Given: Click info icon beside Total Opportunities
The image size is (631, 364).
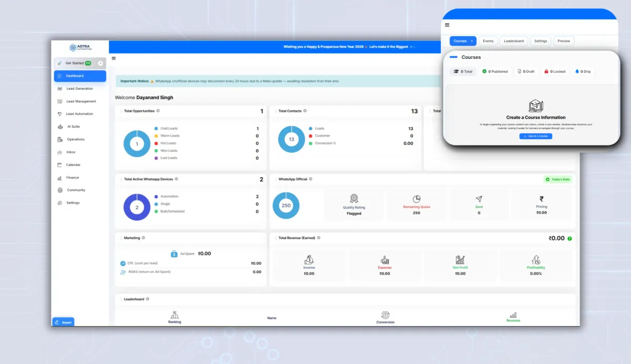Looking at the screenshot, I should pyautogui.click(x=158, y=111).
